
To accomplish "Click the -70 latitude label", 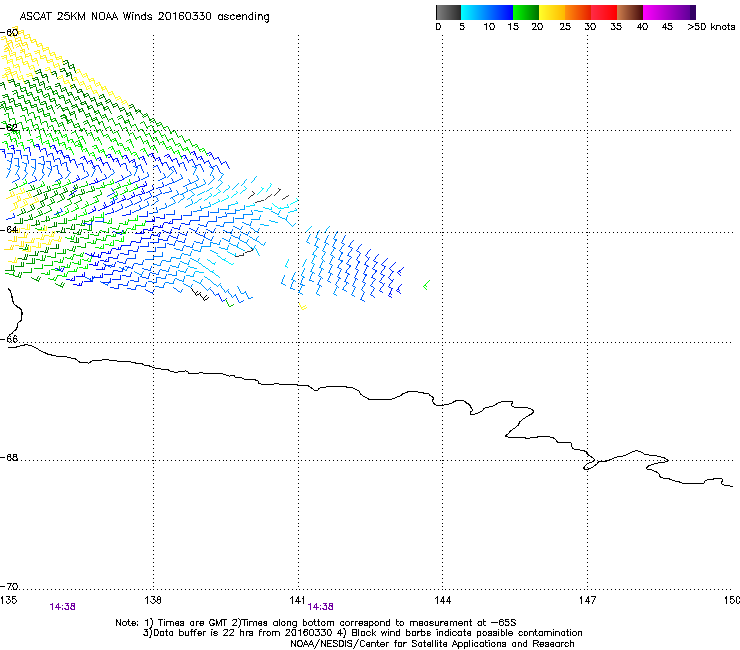I will tap(9, 587).
